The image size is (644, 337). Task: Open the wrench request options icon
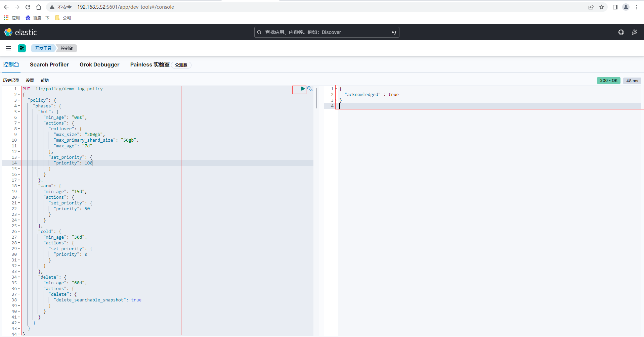click(310, 89)
